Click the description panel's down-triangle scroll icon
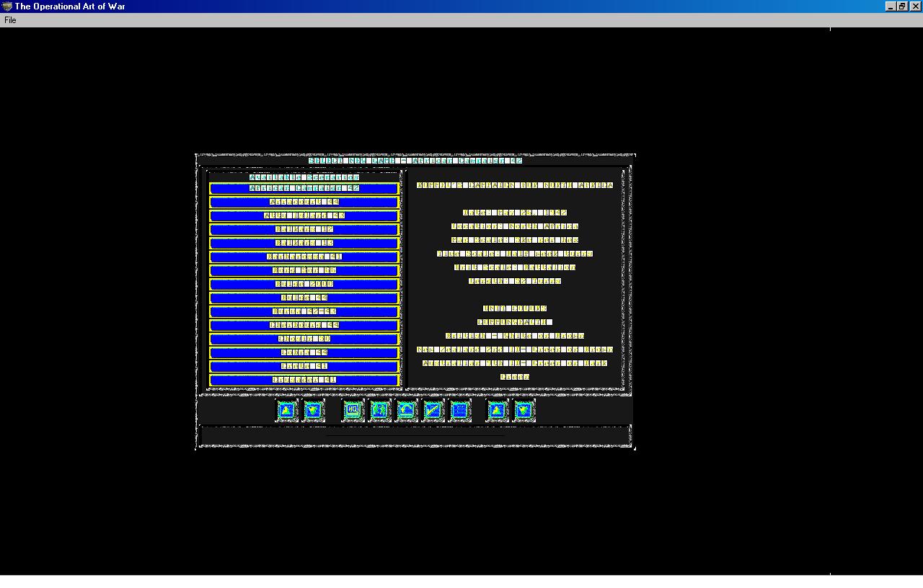 [524, 411]
